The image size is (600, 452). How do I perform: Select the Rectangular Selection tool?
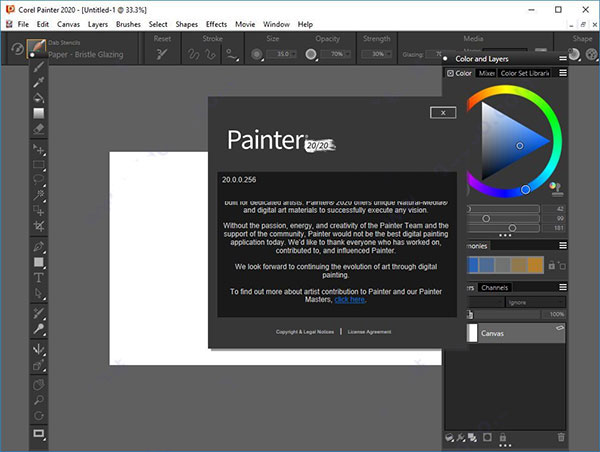(x=39, y=164)
